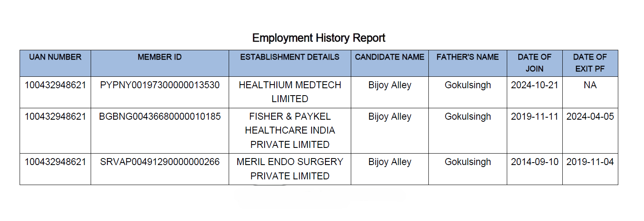Viewport: 644px width, 221px height.
Task: Select the MERIL ENDO SURGERY establishment cell
Action: pos(290,169)
